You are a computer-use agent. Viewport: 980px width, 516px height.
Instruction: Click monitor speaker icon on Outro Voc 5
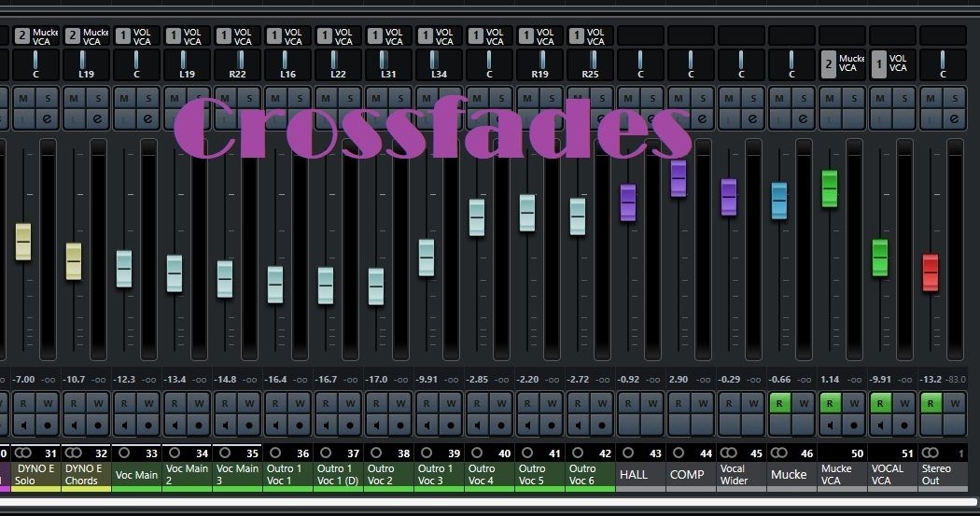[x=527, y=425]
